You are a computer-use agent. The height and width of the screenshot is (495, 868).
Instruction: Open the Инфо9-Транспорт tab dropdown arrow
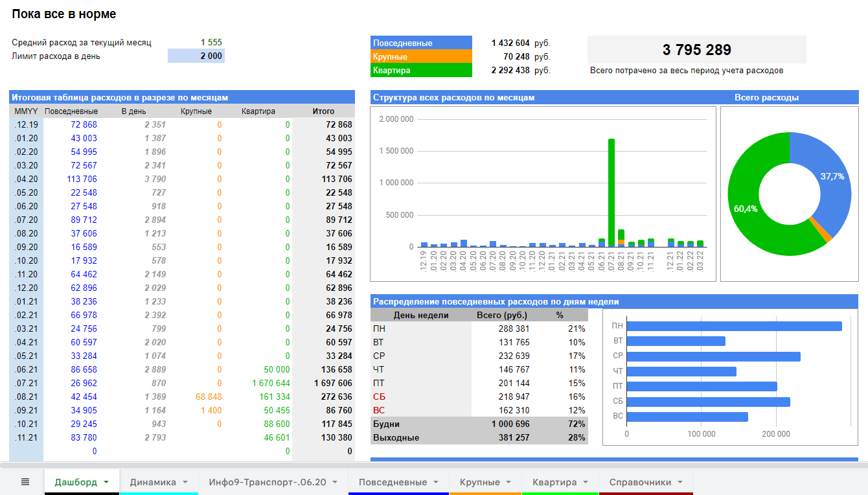336,482
